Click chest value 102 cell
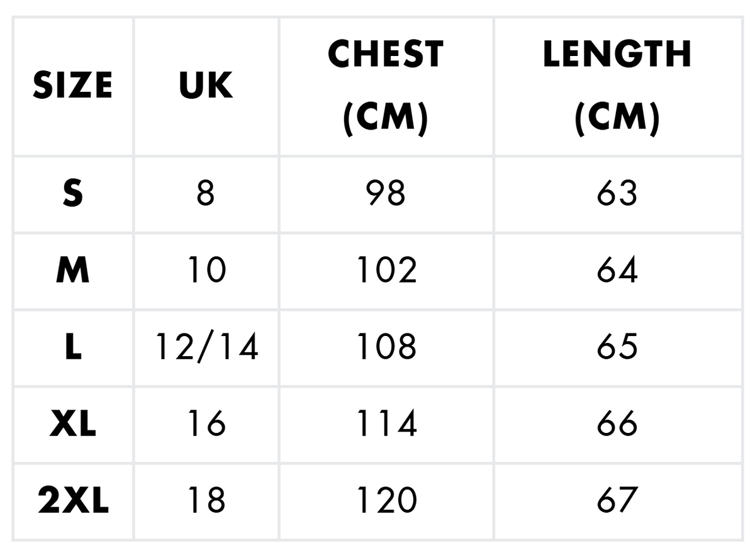Viewport: 755px width, 560px height. click(x=386, y=271)
